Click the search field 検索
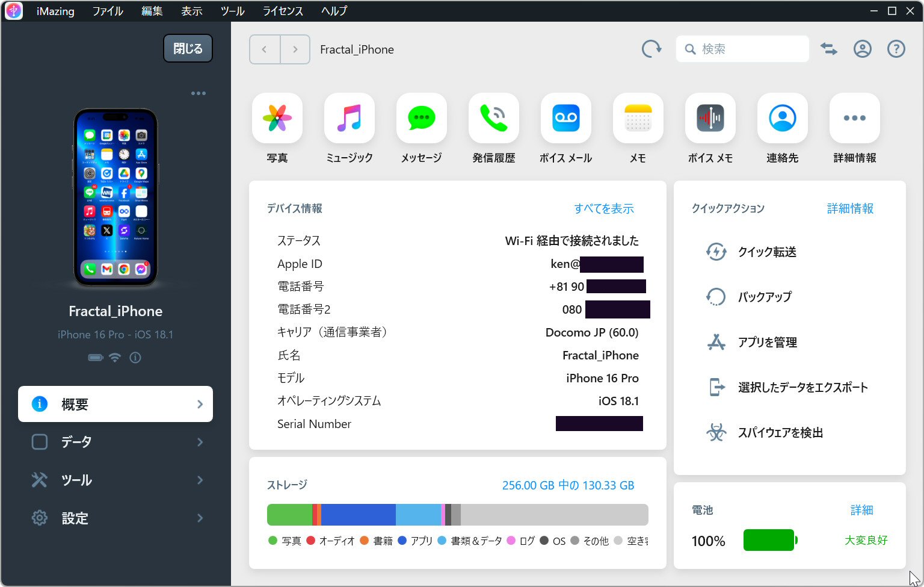This screenshot has width=924, height=587. [742, 49]
